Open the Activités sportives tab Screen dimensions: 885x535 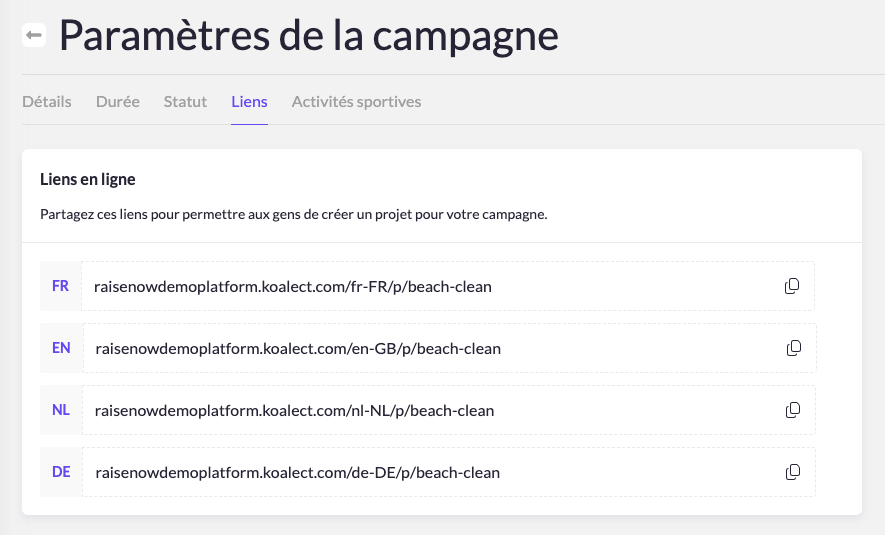click(356, 102)
